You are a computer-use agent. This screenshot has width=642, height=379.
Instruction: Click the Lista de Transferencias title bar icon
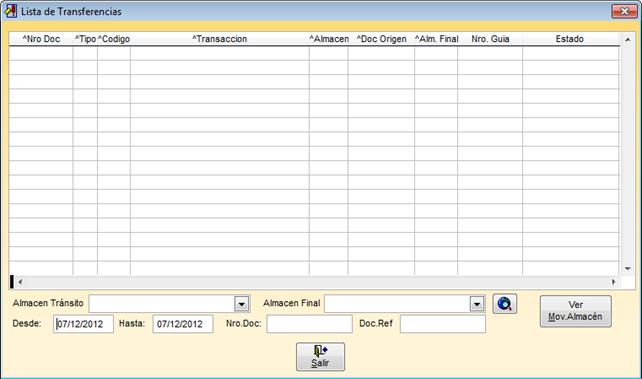click(x=11, y=11)
